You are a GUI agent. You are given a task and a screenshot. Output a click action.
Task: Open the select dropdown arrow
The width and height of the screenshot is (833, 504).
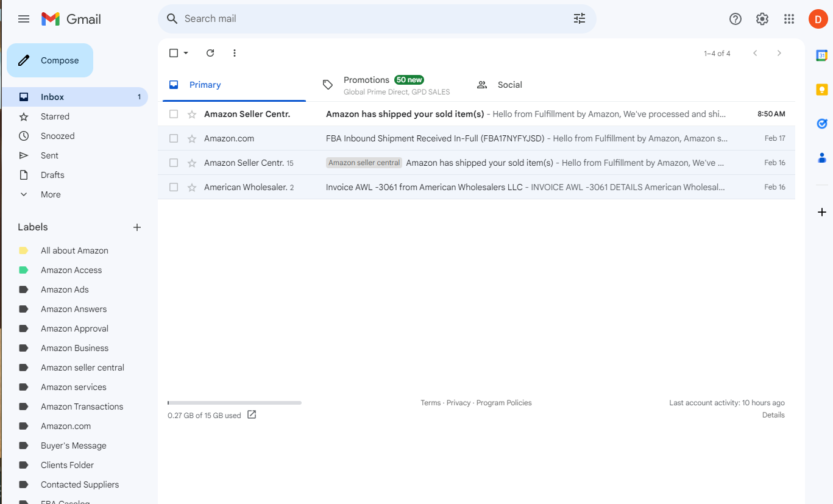pos(186,53)
